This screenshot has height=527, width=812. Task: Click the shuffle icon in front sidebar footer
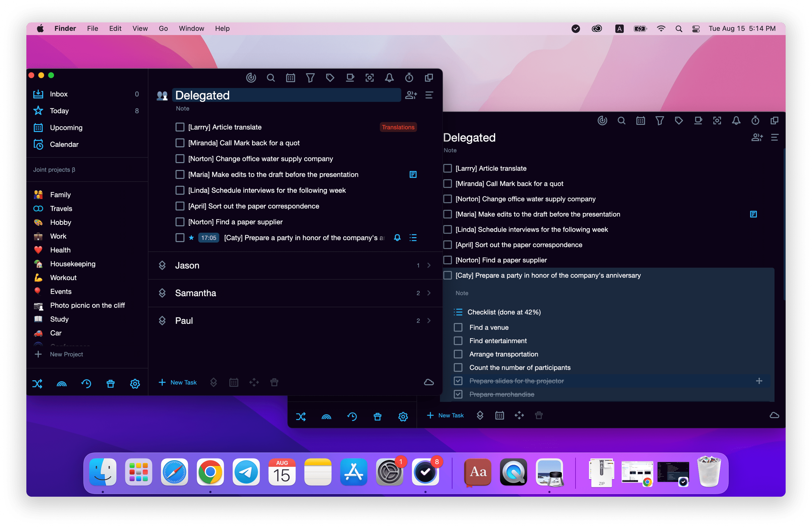click(37, 384)
